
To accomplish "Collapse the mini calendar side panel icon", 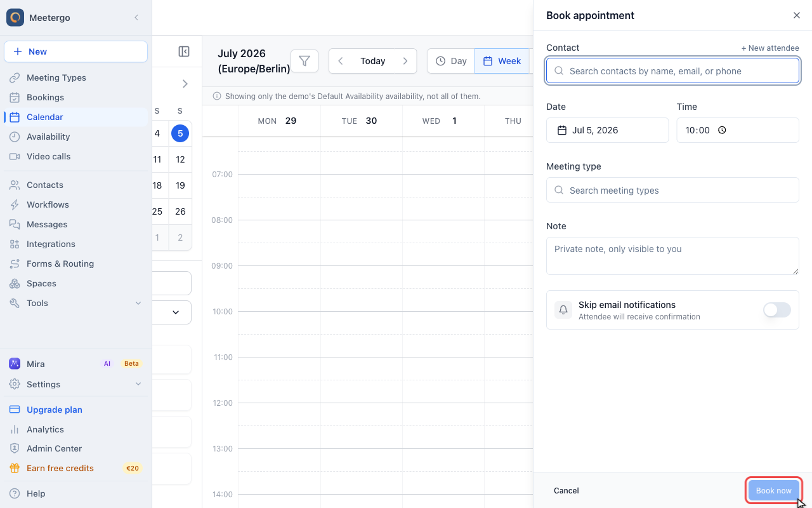I will [184, 51].
